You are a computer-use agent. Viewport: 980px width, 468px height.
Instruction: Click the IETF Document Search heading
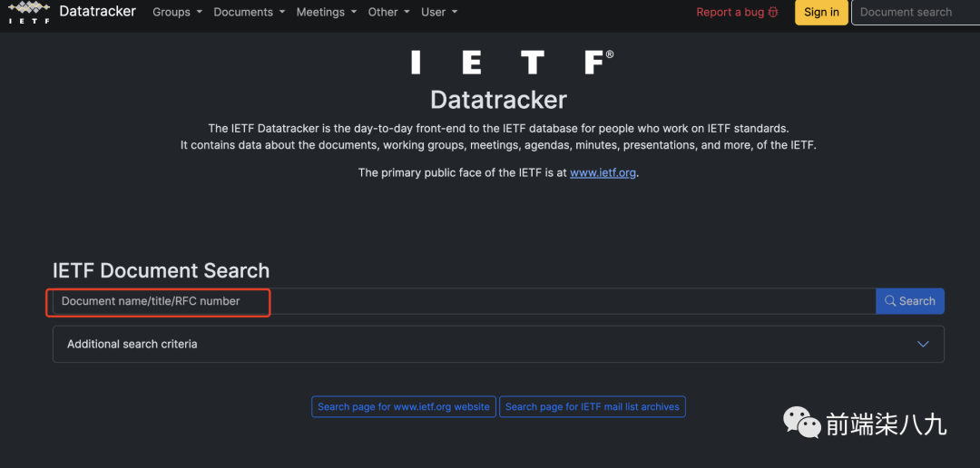coord(162,270)
